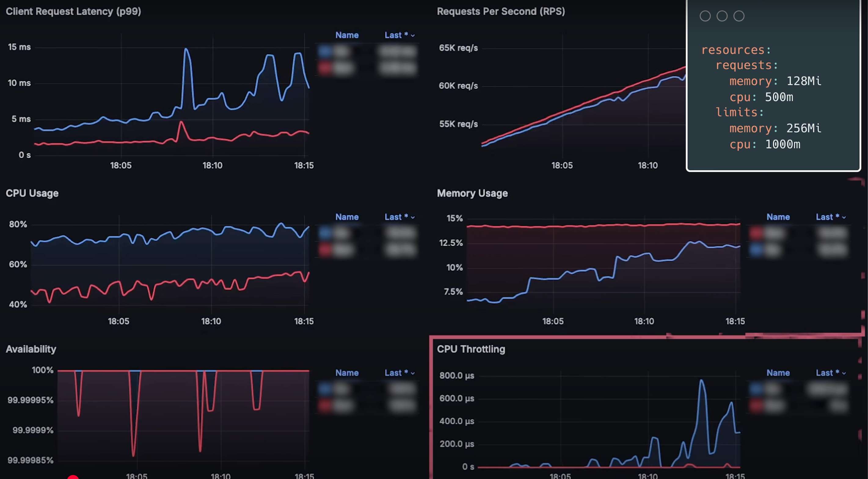Toggle red series in Availability legend
Image resolution: width=868 pixels, height=479 pixels.
[343, 405]
